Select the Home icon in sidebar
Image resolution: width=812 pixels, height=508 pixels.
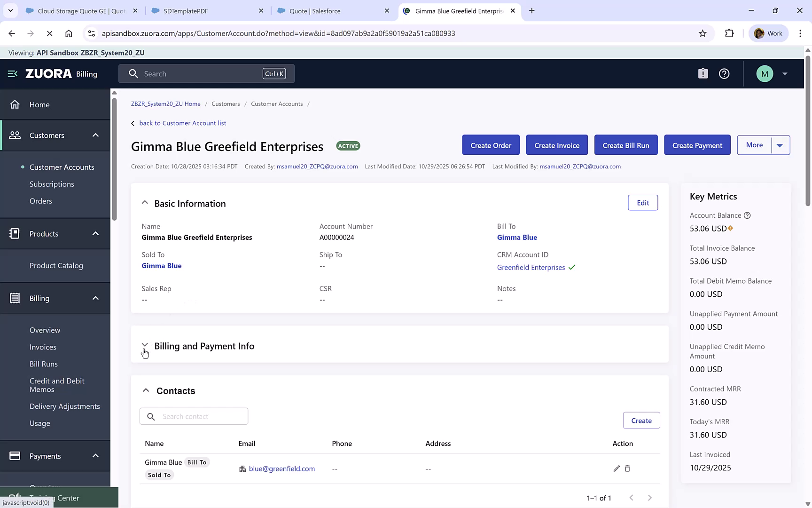(15, 104)
